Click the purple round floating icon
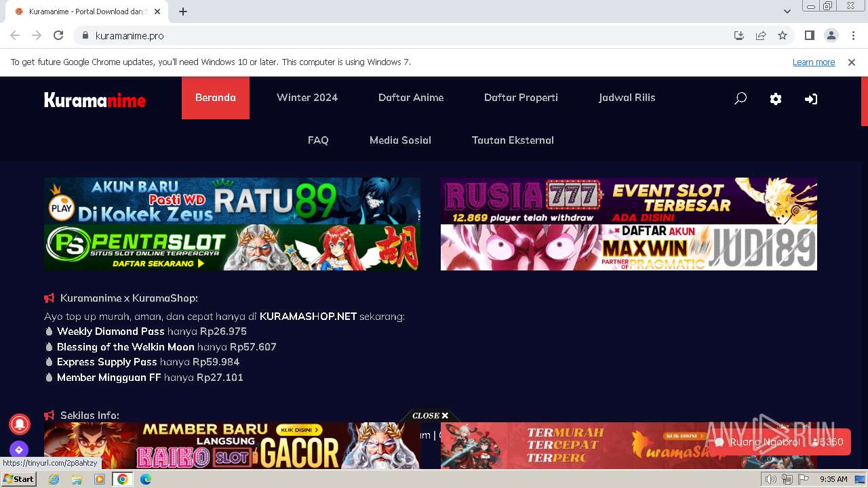This screenshot has height=488, width=868. tap(19, 449)
